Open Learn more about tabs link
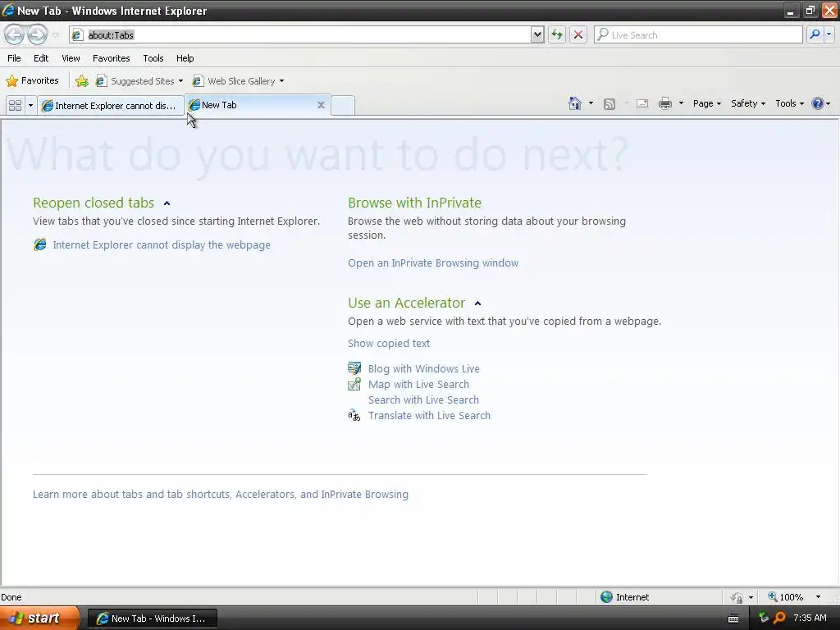 tap(220, 494)
